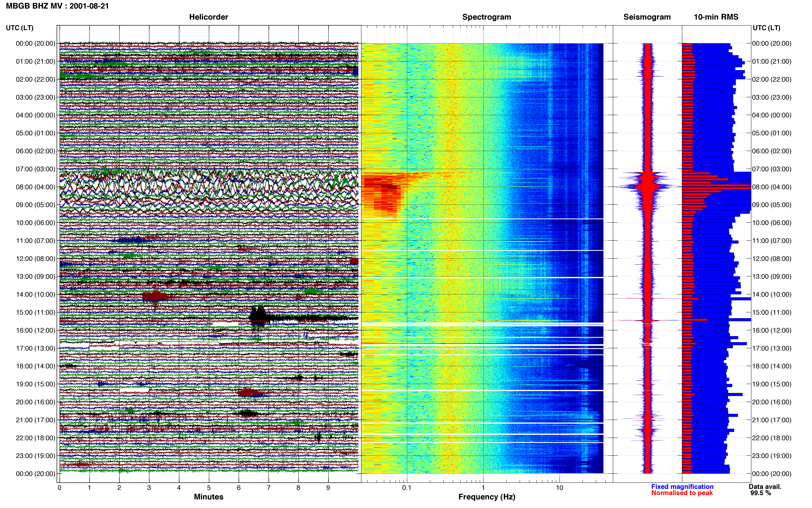
Task: Click RMS-side time label 22:00 (18:00)
Action: point(772,438)
